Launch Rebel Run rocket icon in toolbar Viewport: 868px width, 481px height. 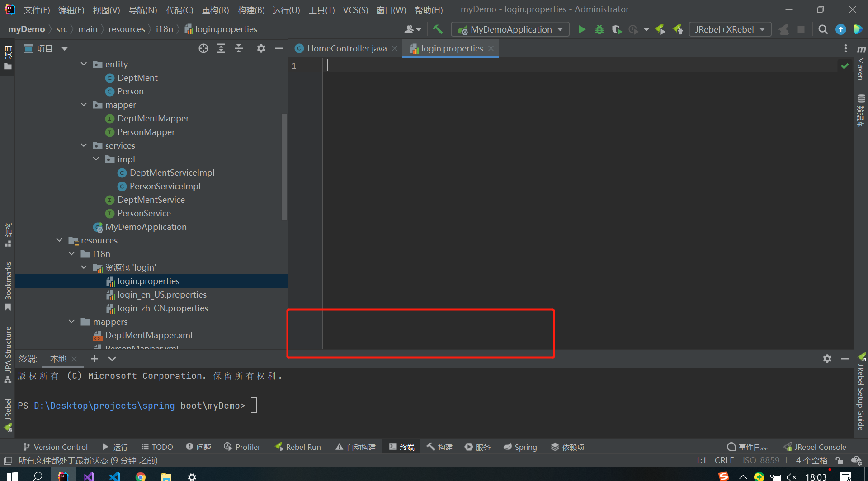[660, 29]
